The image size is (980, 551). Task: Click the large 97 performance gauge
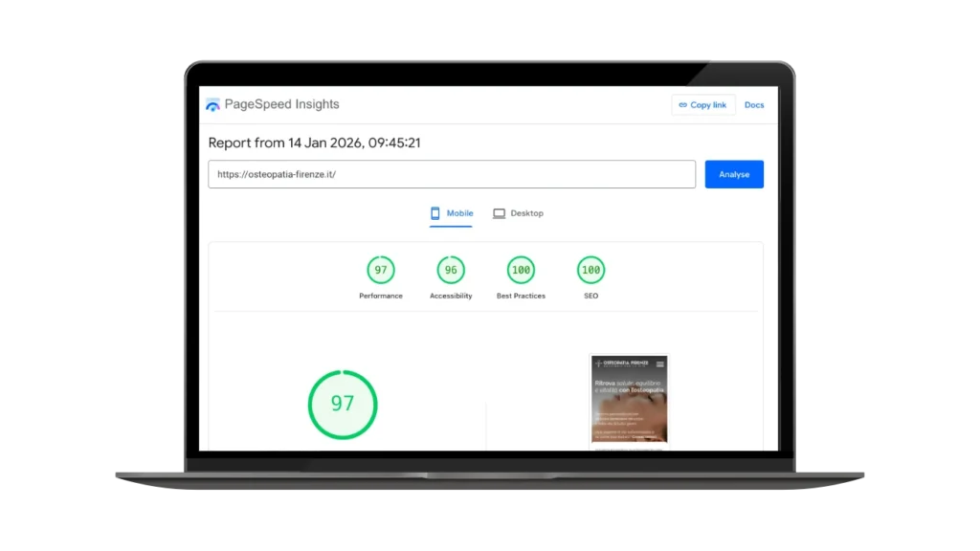tap(343, 404)
